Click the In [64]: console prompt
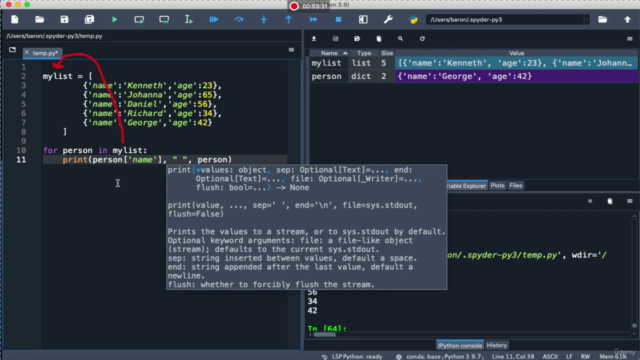 pyautogui.click(x=327, y=328)
